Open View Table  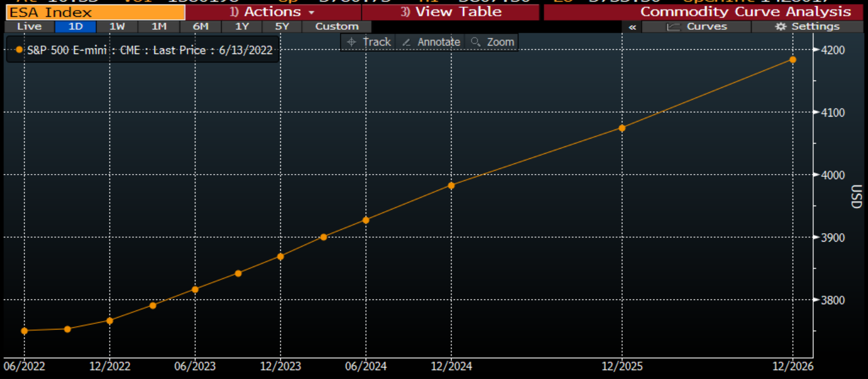point(451,12)
